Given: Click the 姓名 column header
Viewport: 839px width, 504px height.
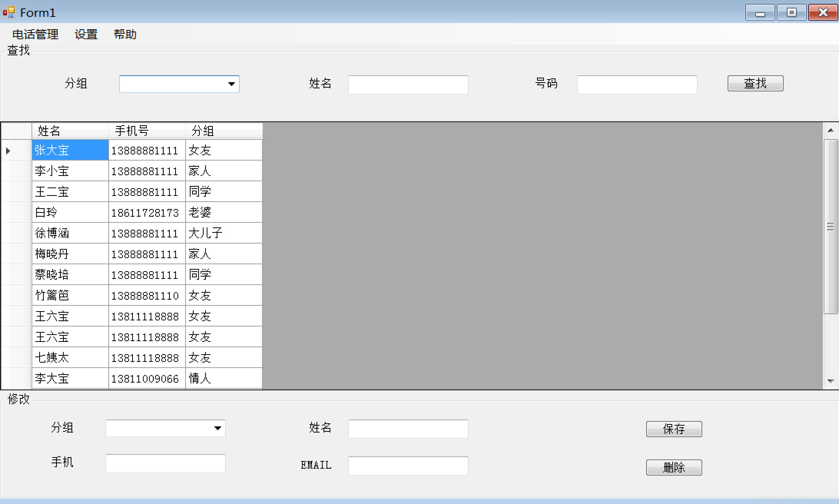Looking at the screenshot, I should (70, 131).
